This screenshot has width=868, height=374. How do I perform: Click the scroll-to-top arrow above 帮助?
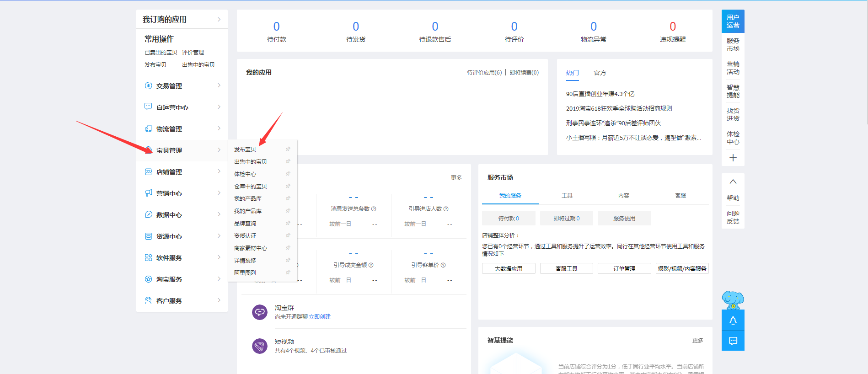(x=733, y=182)
